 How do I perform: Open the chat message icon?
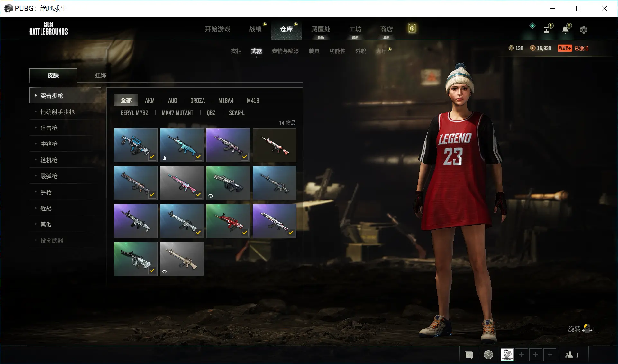click(x=469, y=355)
